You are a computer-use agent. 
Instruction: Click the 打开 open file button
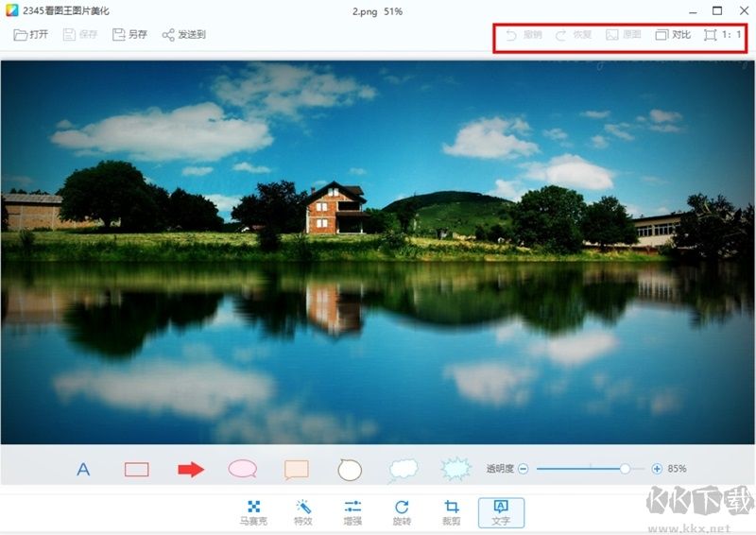click(31, 35)
